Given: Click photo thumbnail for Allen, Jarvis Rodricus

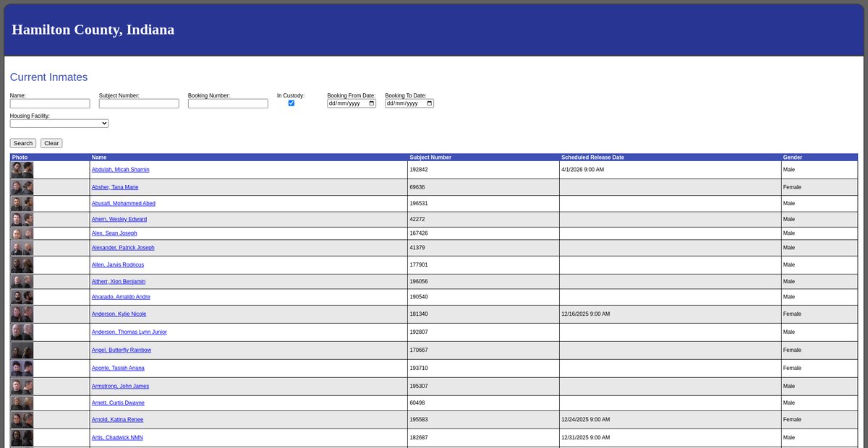Looking at the screenshot, I should (22, 265).
